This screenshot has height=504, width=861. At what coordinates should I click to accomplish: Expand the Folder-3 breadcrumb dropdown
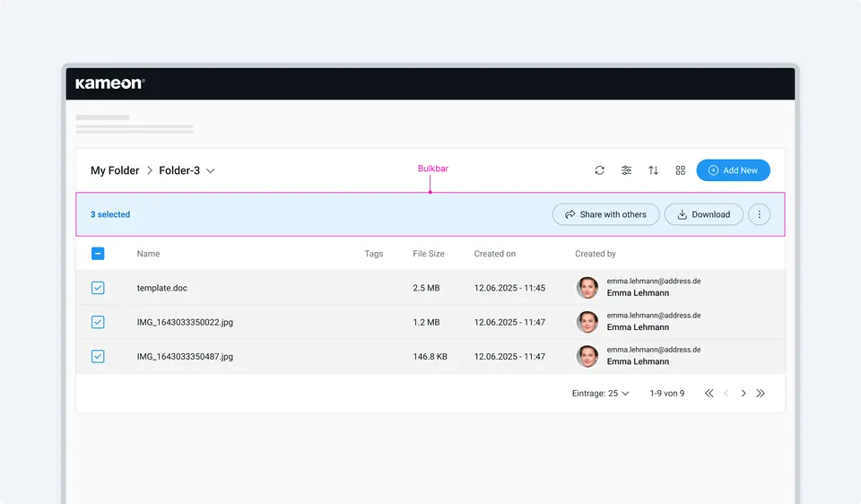pos(210,170)
